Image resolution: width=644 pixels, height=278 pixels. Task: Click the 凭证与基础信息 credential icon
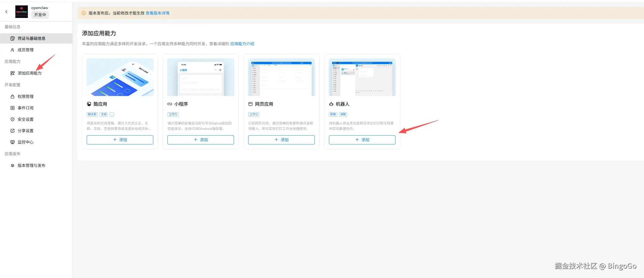[x=12, y=38]
